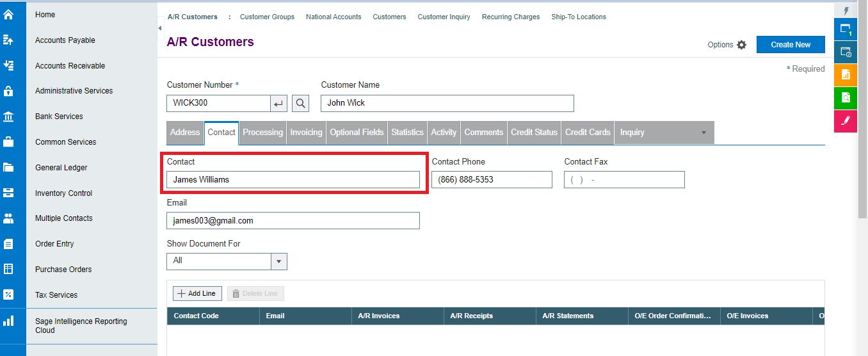Click the Customer Number field WICK300

tap(218, 103)
